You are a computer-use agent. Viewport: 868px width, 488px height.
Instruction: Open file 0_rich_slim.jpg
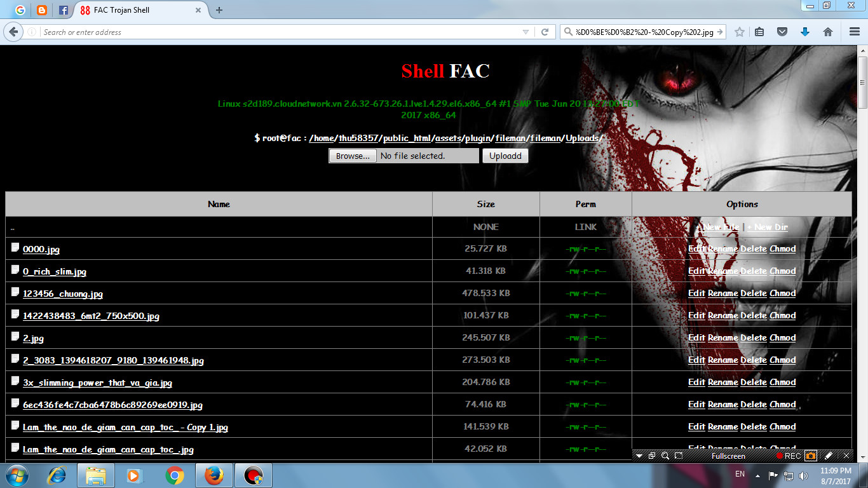(x=55, y=271)
